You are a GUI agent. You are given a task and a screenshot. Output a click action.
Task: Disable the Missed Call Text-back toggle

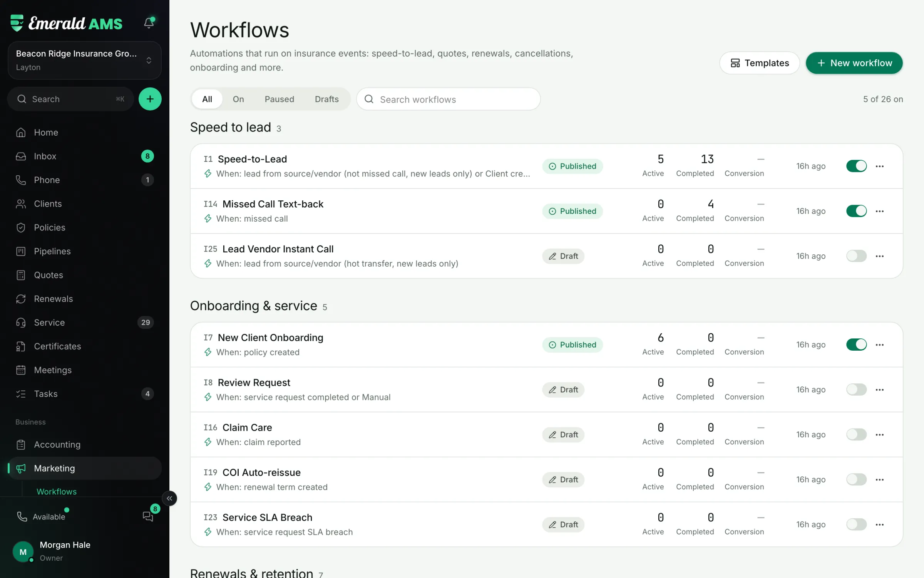click(856, 211)
